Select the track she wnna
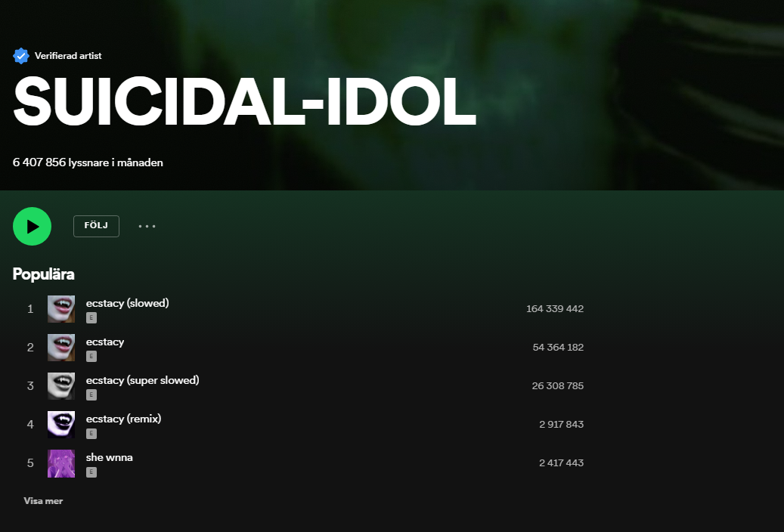 109,456
